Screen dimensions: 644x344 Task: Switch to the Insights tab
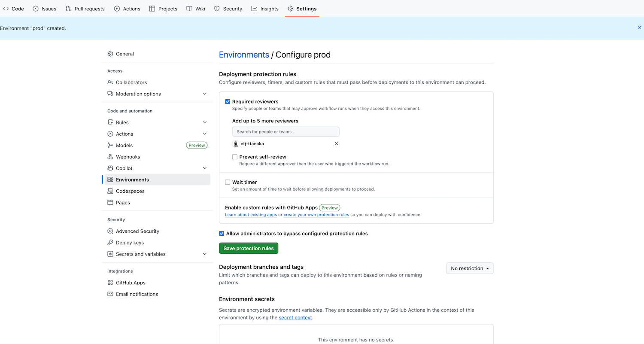[x=265, y=9]
